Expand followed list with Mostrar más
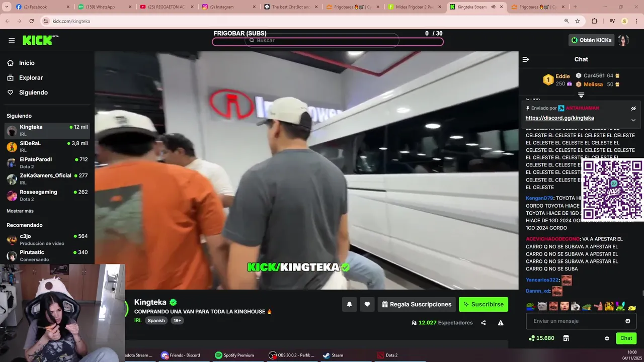644x362 pixels. pos(20,211)
